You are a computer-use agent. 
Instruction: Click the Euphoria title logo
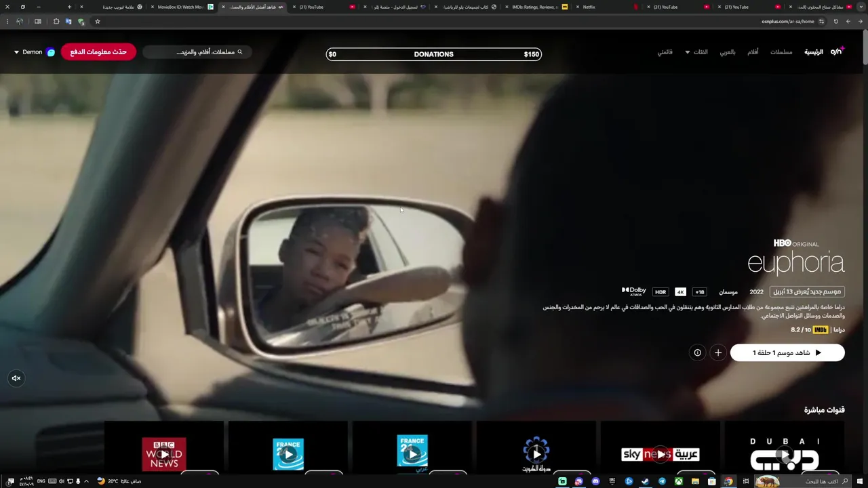point(795,262)
